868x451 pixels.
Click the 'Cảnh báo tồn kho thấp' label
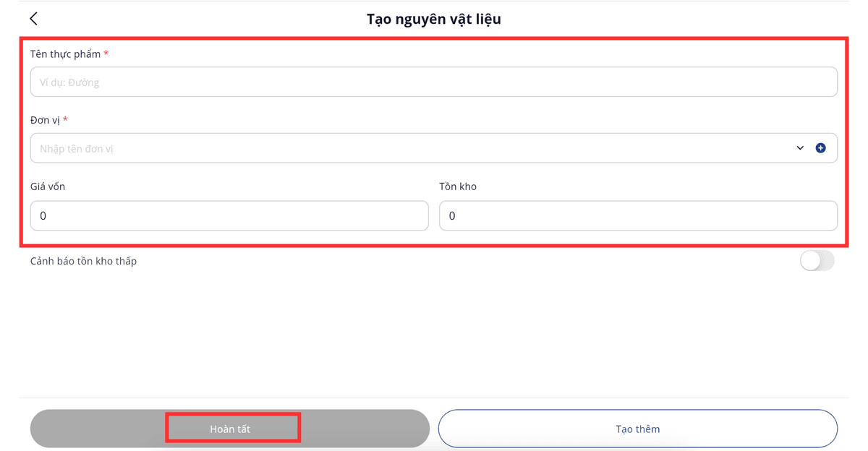[x=83, y=261]
